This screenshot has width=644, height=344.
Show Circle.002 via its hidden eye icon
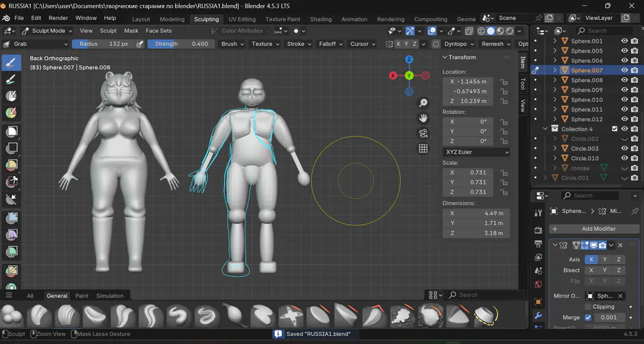pyautogui.click(x=625, y=139)
